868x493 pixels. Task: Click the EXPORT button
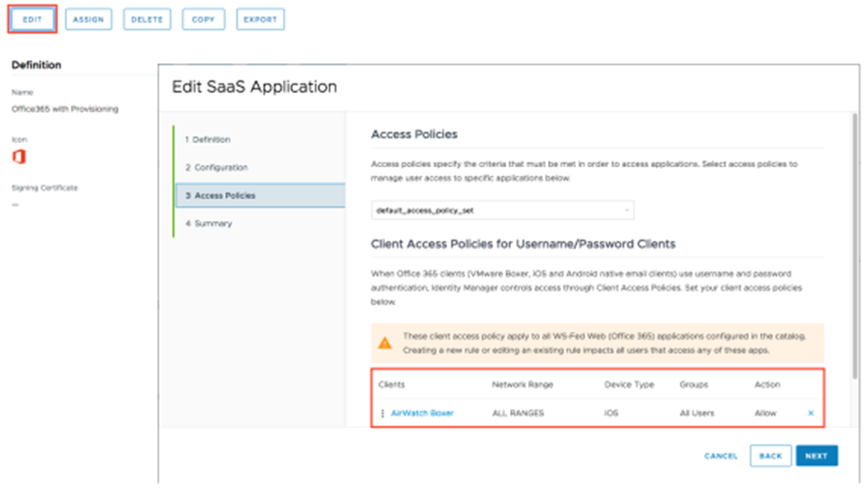pos(260,19)
